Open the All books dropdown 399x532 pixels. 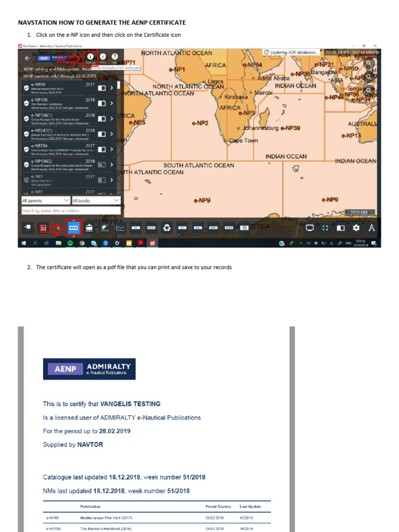tap(96, 201)
